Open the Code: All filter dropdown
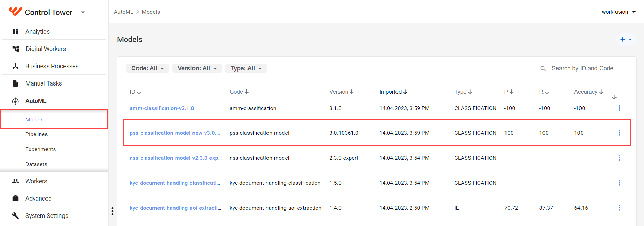Viewport: 644px width, 226px height. 148,68
